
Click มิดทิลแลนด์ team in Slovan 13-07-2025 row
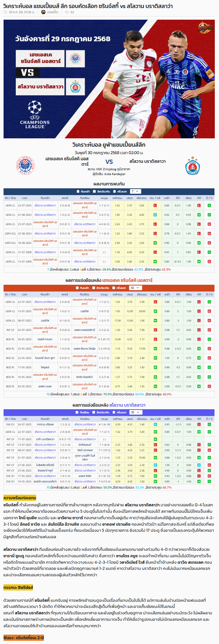[x=85, y=445]
